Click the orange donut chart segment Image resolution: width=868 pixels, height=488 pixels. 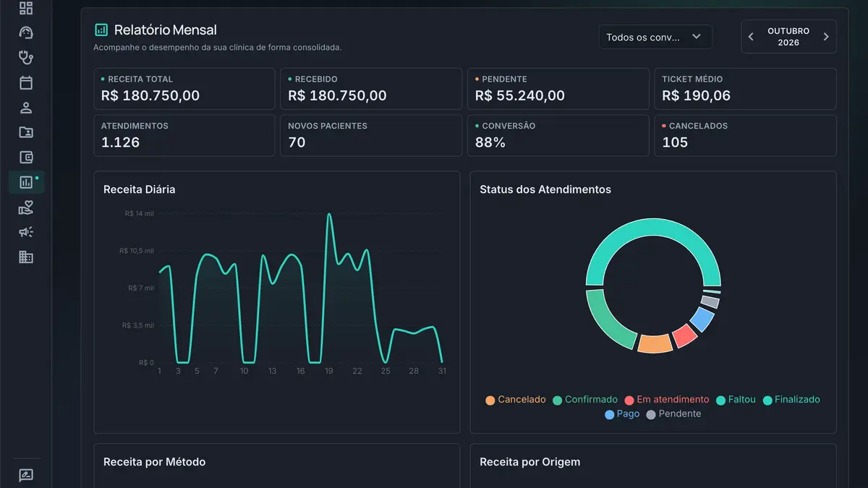[x=655, y=344]
